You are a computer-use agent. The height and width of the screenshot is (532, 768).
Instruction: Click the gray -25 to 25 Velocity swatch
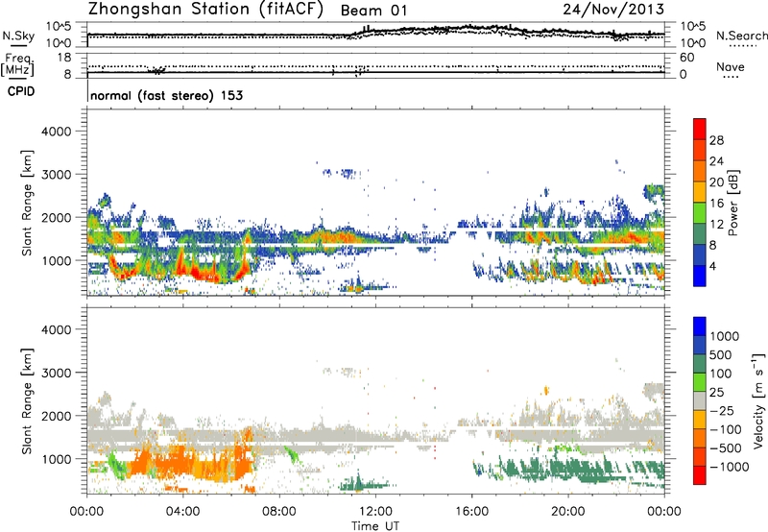point(700,400)
